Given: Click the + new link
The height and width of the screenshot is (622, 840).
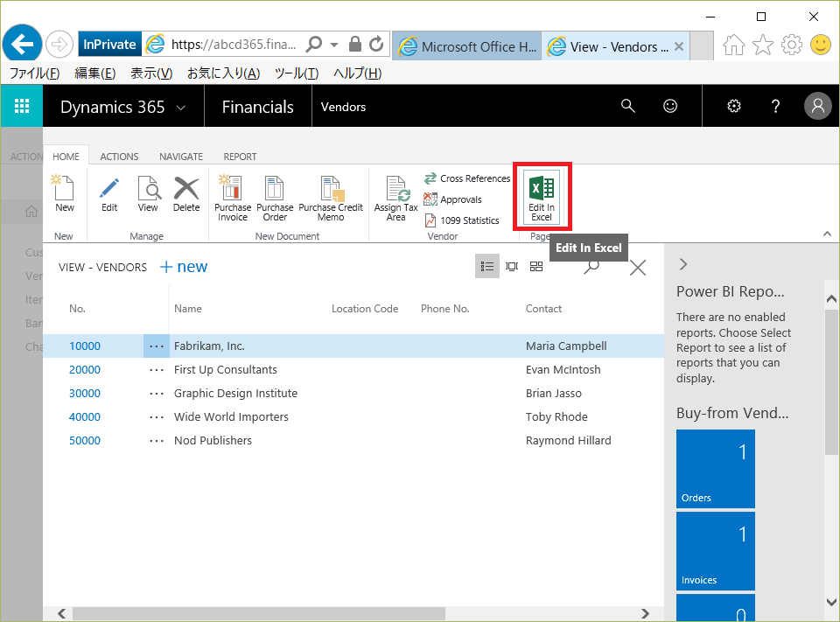Looking at the screenshot, I should 184,266.
